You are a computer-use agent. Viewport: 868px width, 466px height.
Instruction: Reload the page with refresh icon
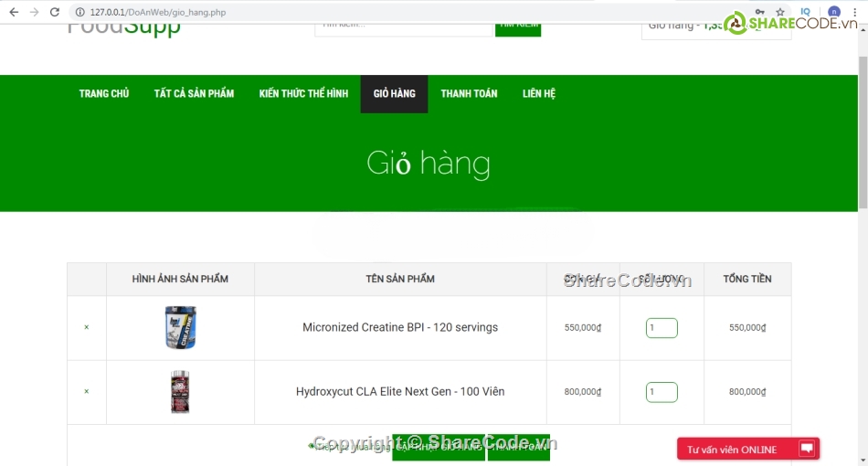[x=54, y=12]
